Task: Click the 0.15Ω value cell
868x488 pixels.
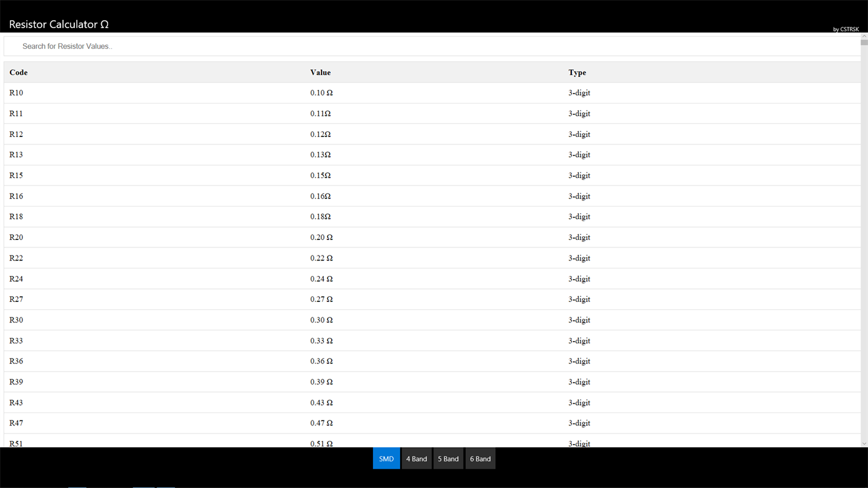Action: (321, 175)
